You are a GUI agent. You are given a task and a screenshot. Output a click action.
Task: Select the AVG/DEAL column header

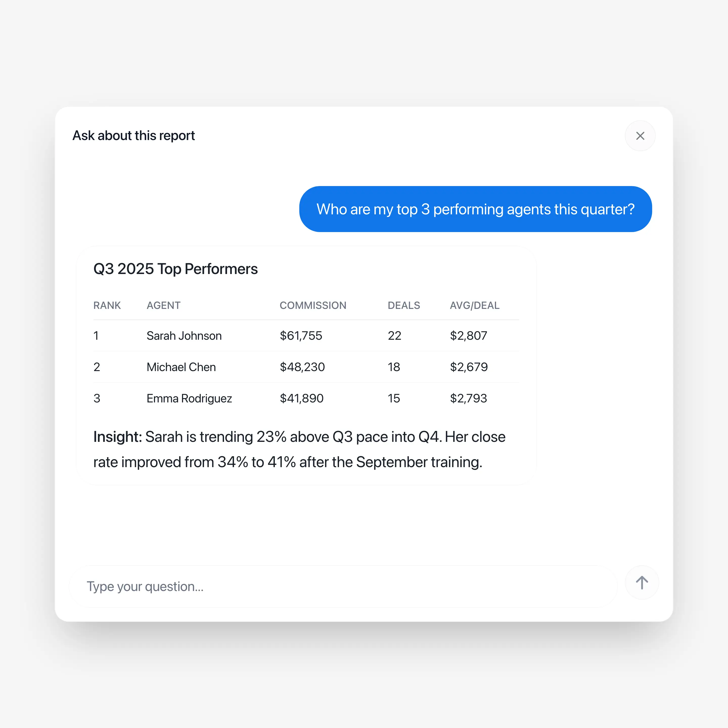474,305
